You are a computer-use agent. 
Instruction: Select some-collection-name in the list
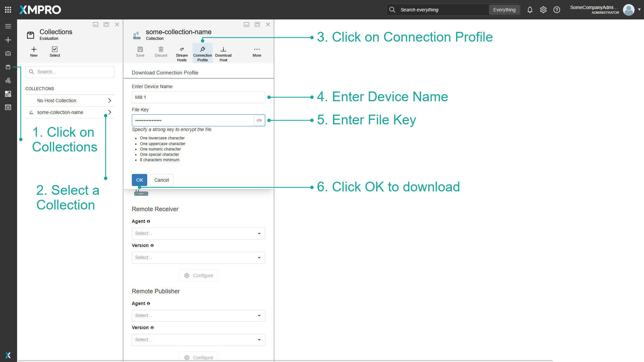click(x=70, y=112)
